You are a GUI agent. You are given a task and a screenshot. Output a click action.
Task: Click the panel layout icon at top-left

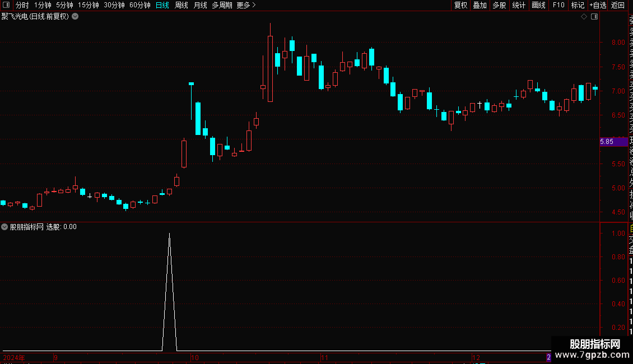6,5
